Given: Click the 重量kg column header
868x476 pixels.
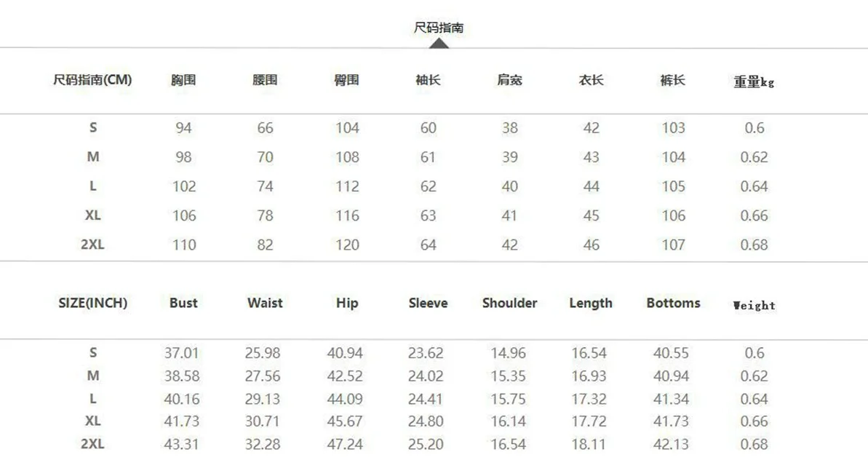Looking at the screenshot, I should (x=754, y=82).
